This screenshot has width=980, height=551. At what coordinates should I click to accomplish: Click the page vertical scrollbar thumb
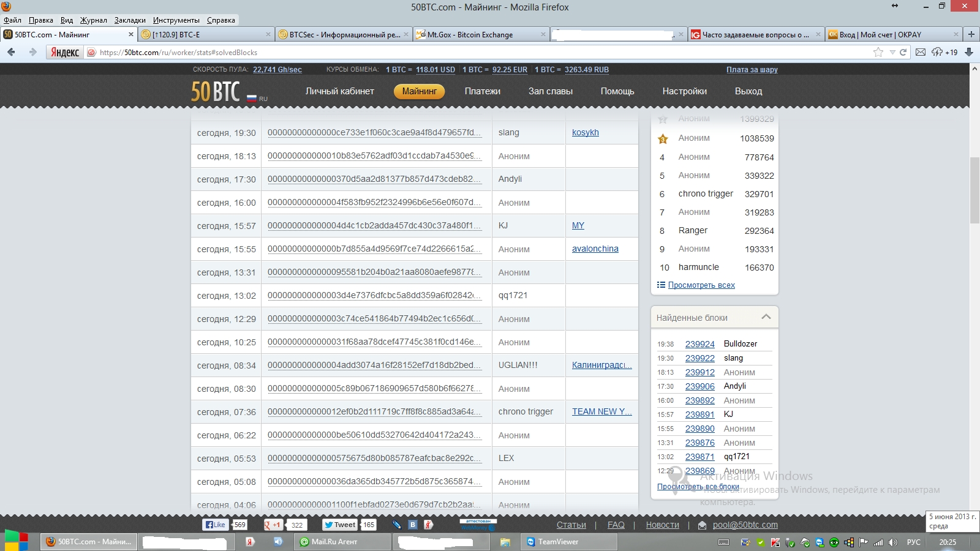(974, 190)
